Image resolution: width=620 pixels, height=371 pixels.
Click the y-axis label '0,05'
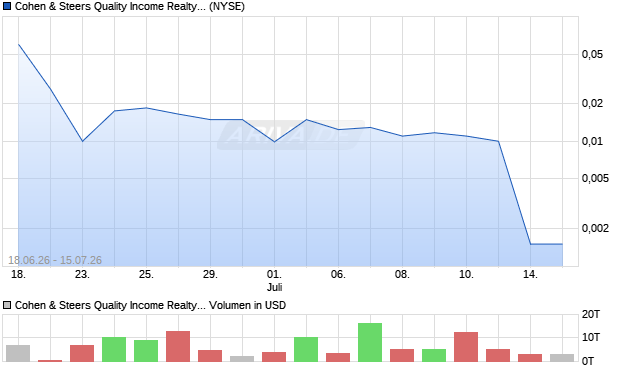[x=592, y=55]
